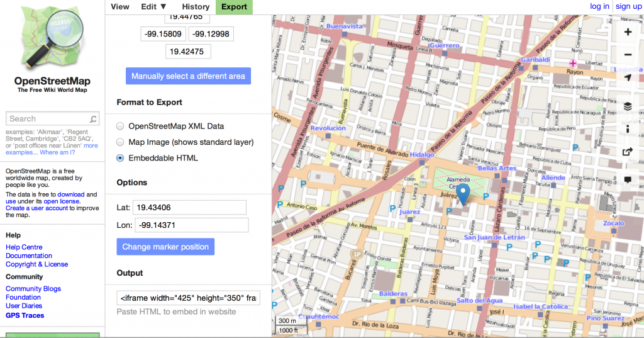This screenshot has width=644, height=338.
Task: Open Copyright & License link
Action: point(36,264)
